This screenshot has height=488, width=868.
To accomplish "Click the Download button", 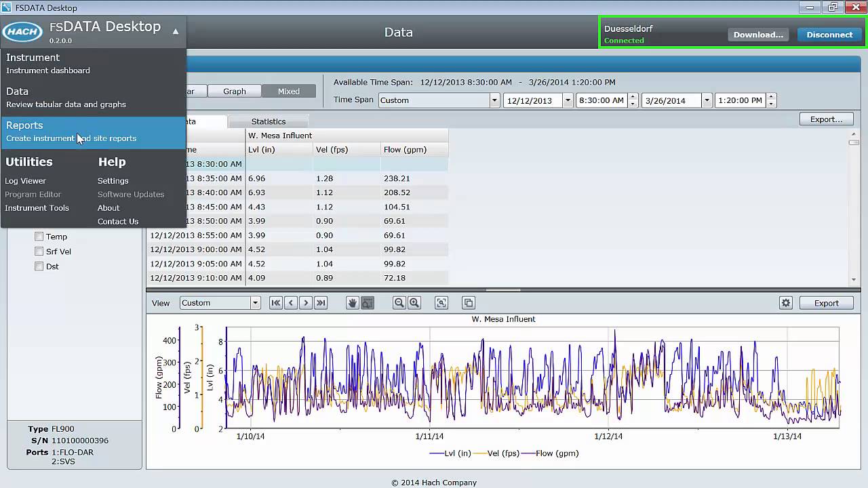I will 758,35.
